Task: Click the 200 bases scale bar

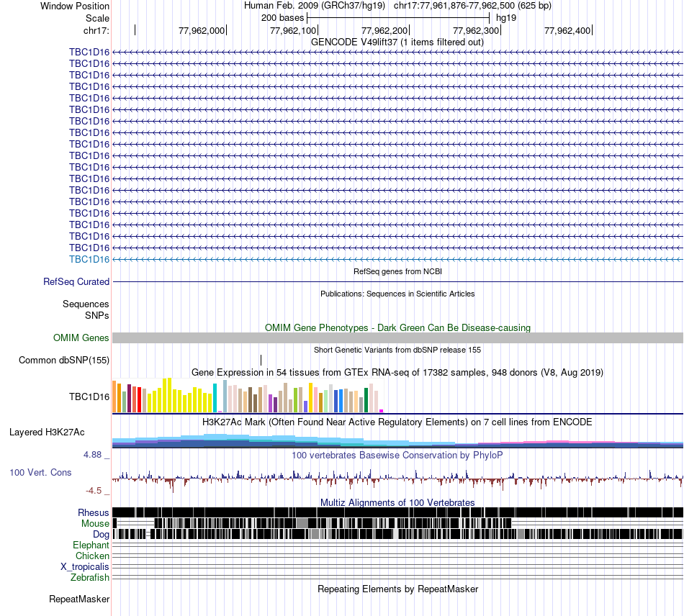Action: click(398, 18)
